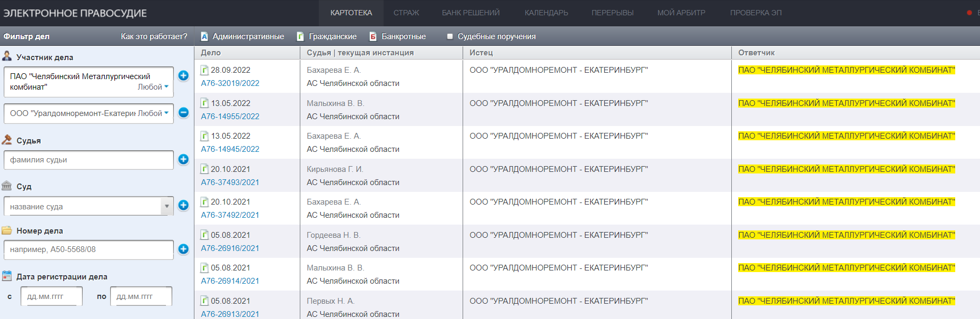Open the Любой role dropdown for Уралдомноремонт-Екатеринбург

153,113
